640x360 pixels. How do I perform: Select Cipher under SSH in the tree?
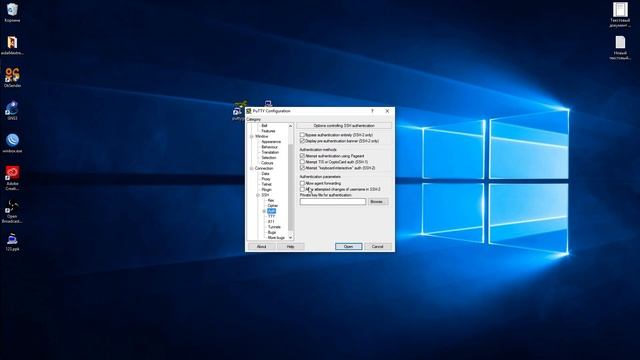click(273, 206)
